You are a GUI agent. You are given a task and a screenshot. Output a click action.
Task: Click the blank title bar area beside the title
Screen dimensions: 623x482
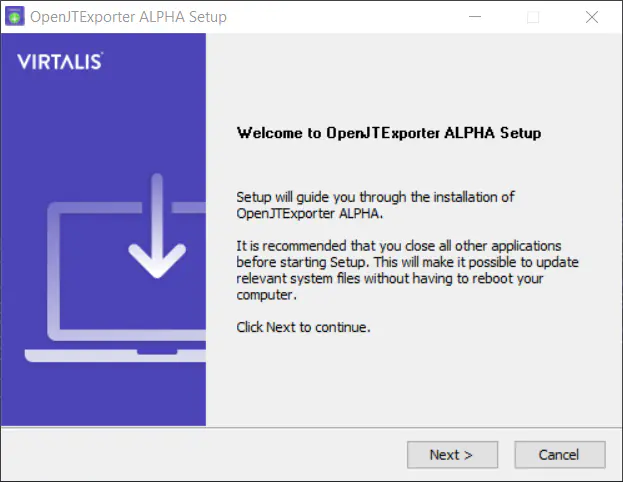point(342,17)
